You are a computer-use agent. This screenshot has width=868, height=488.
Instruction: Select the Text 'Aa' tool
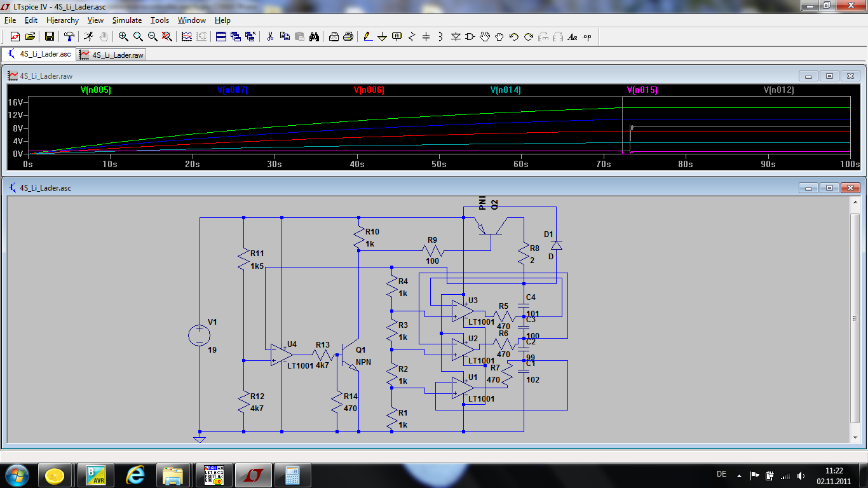(x=573, y=37)
